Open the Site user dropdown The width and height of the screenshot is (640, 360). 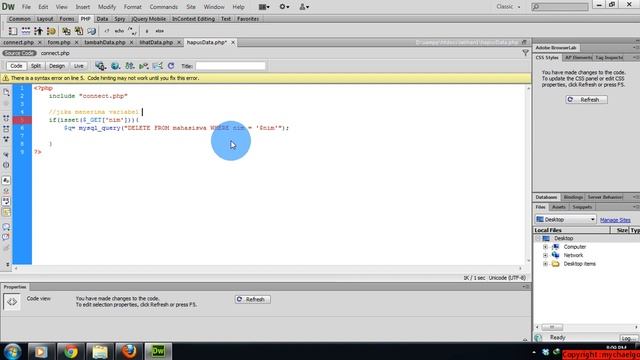click(x=304, y=7)
